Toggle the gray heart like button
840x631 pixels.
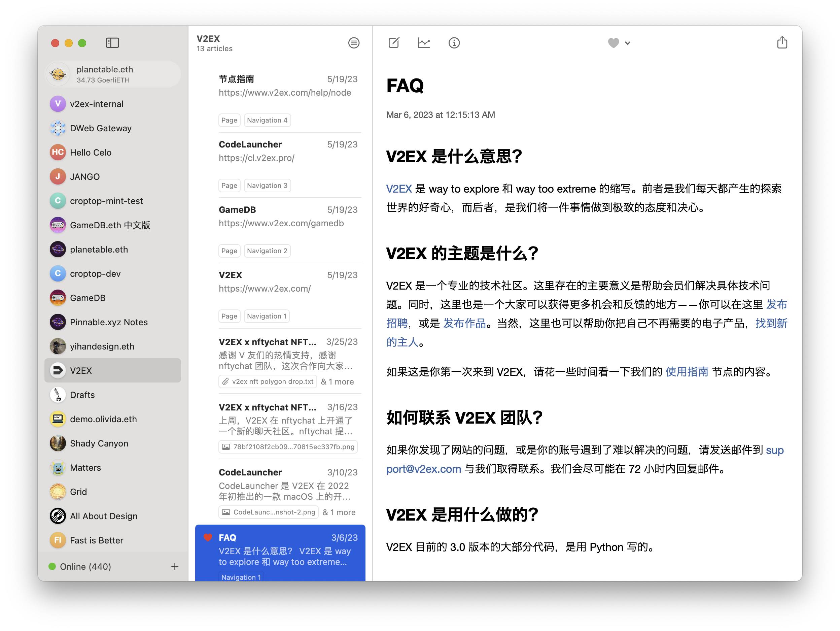click(613, 43)
